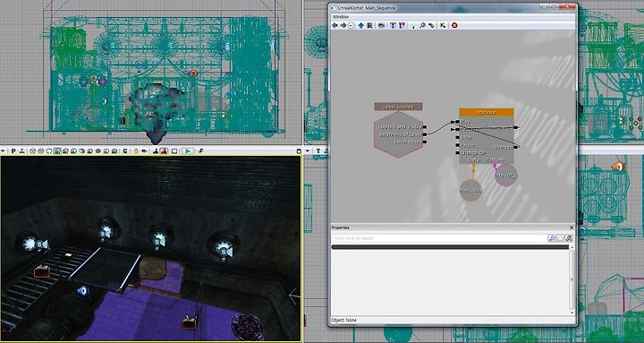Switch viewport to Light Complexity mode
The image size is (644, 343).
click(81, 151)
